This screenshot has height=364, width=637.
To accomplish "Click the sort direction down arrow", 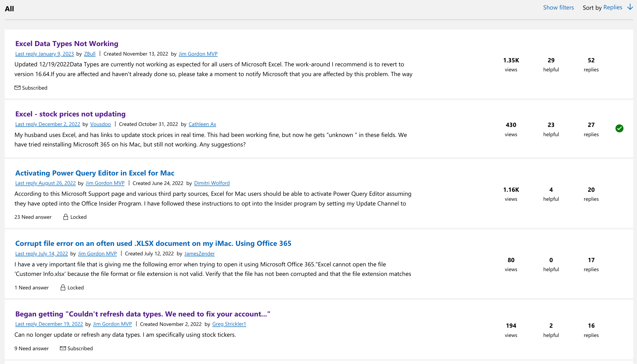I will click(x=630, y=7).
